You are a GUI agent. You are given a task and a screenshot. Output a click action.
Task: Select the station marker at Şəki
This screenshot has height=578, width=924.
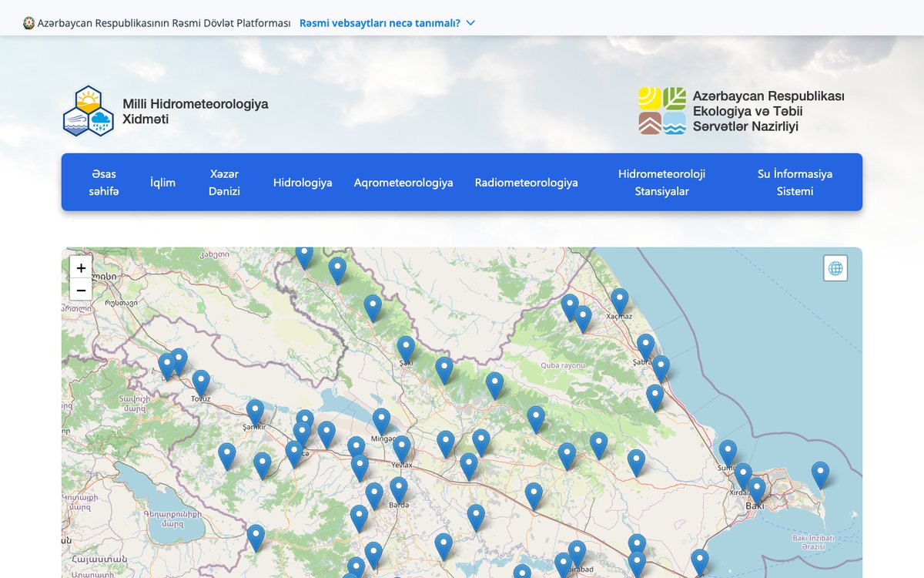(x=406, y=349)
